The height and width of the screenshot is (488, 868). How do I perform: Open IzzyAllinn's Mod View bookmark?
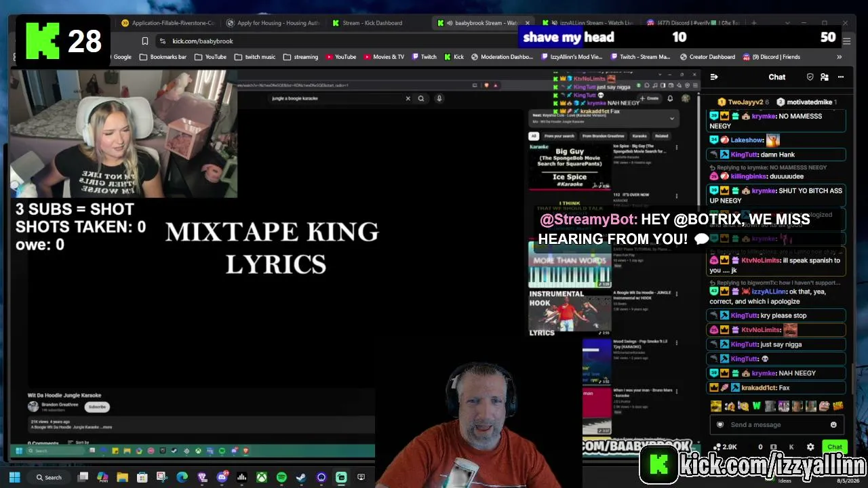tap(571, 57)
